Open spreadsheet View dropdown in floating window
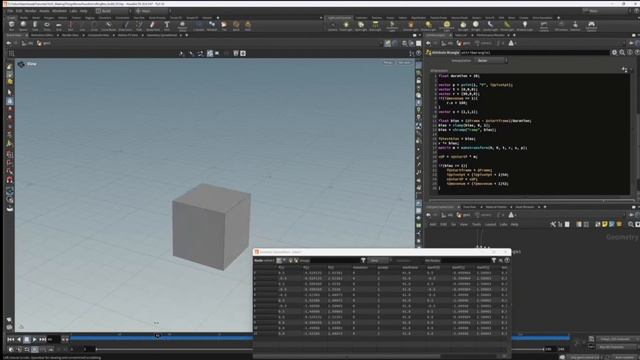 point(378,260)
